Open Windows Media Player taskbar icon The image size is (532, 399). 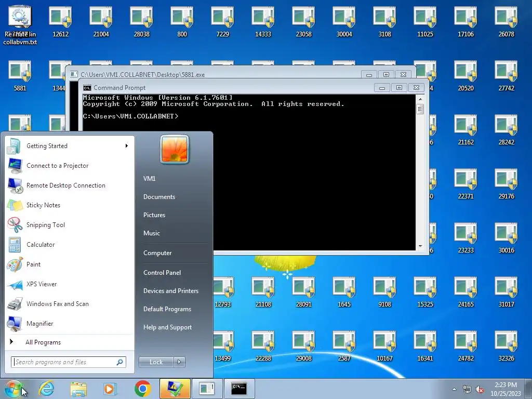pos(110,389)
